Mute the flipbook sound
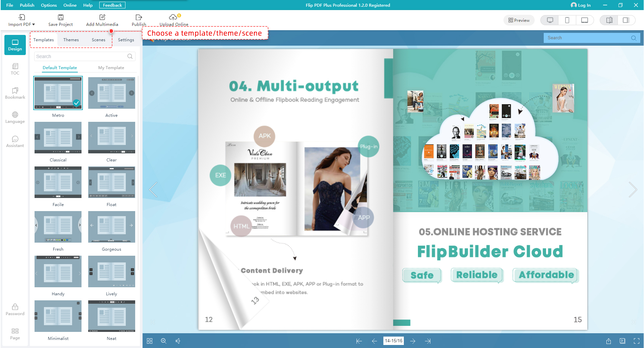The width and height of the screenshot is (644, 348). 178,341
